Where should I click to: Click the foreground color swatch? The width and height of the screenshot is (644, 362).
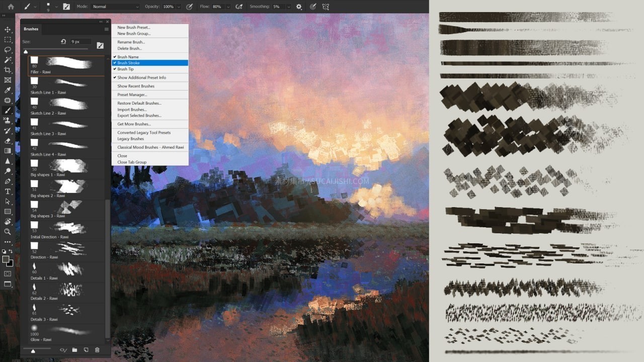click(x=6, y=259)
